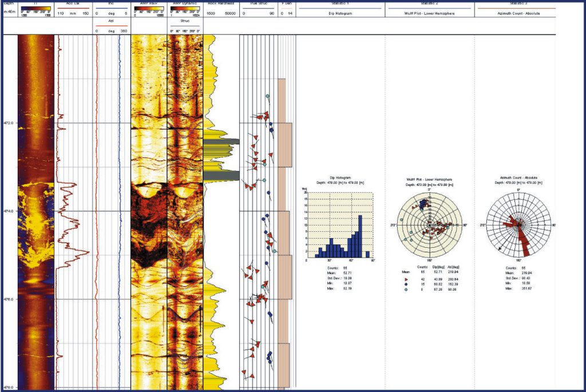
Task: Click the 476.0 depth label
Action: [x=9, y=299]
